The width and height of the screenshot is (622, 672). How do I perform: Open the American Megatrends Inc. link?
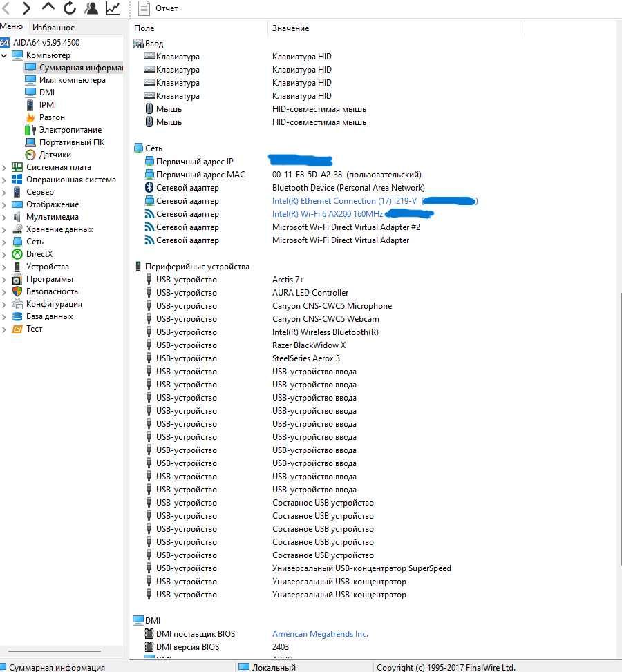point(320,634)
